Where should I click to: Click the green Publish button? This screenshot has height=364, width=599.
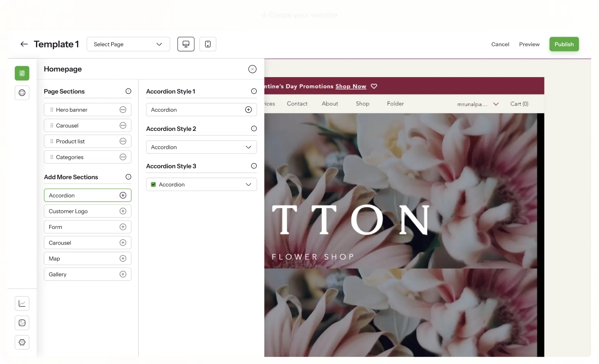(x=564, y=44)
